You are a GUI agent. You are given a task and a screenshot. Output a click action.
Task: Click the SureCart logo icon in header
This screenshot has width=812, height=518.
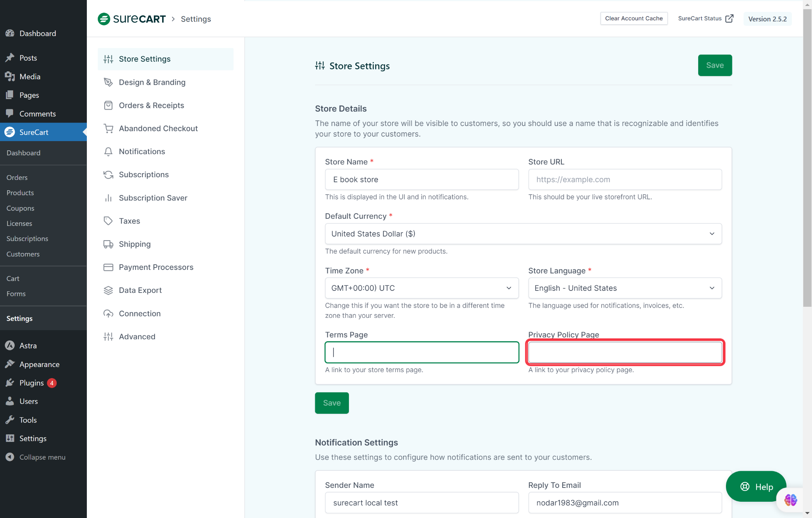click(104, 19)
